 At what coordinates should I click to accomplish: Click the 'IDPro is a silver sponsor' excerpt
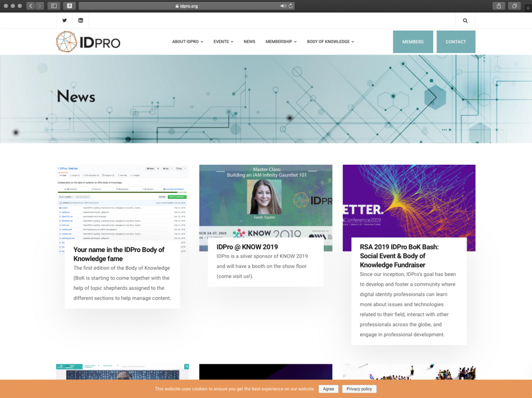262,267
